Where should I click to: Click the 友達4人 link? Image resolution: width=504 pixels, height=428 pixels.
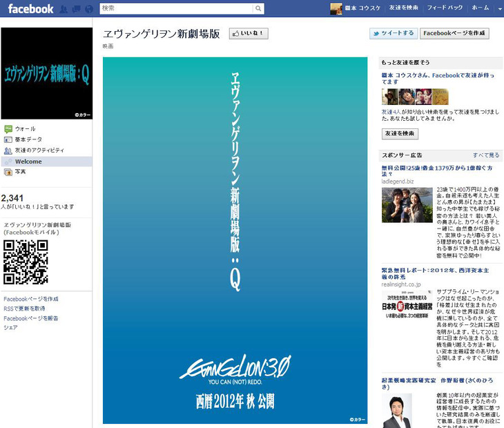tap(391, 112)
